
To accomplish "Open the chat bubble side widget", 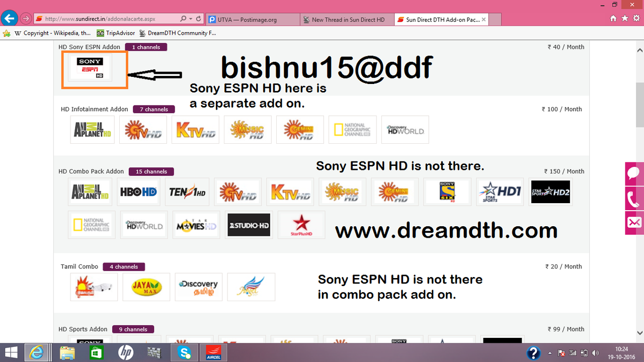I will 634,173.
